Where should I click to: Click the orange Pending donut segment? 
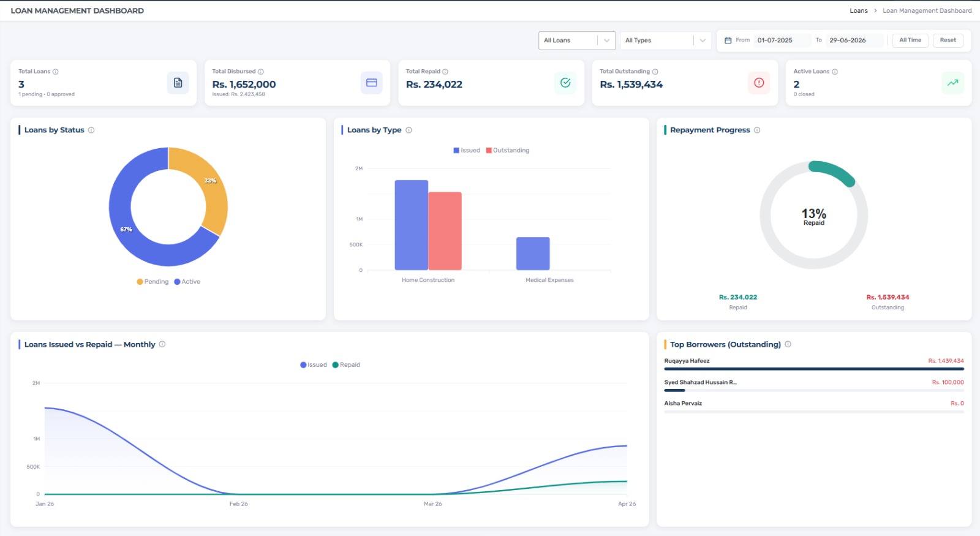(211, 184)
